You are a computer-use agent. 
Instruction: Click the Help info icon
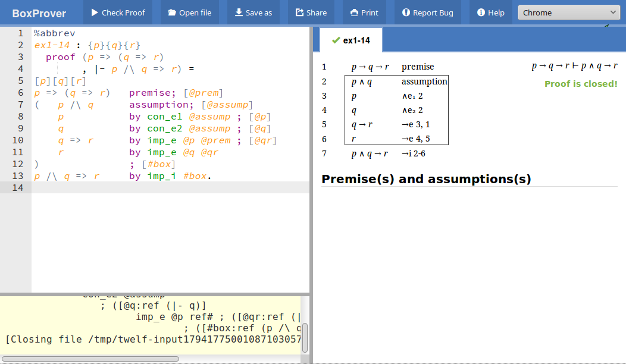[x=481, y=12]
